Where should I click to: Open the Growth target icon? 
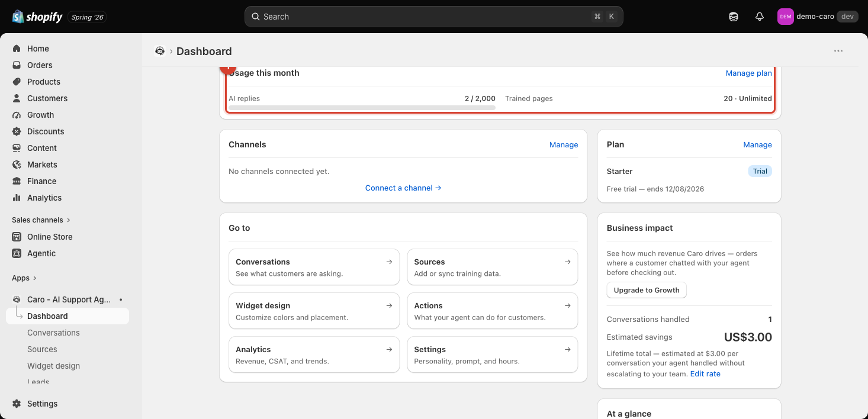[17, 115]
